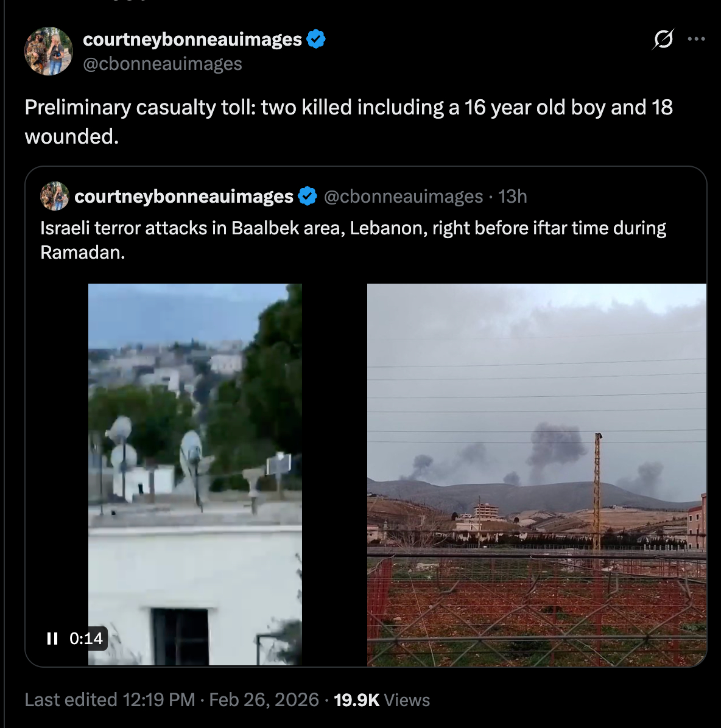Click the display name in the quoted post
721x728 pixels.
pyautogui.click(x=184, y=197)
